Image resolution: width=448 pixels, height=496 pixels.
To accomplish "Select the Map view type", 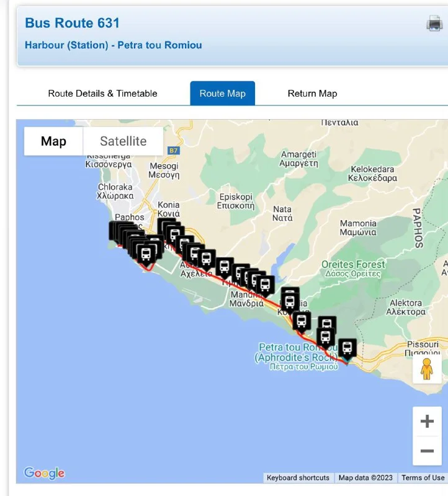I will coord(53,141).
